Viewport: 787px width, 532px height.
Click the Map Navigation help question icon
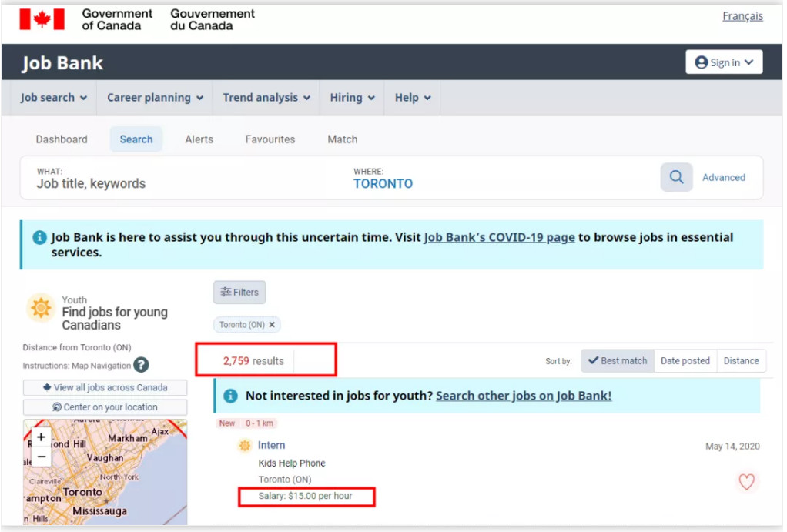tap(141, 366)
